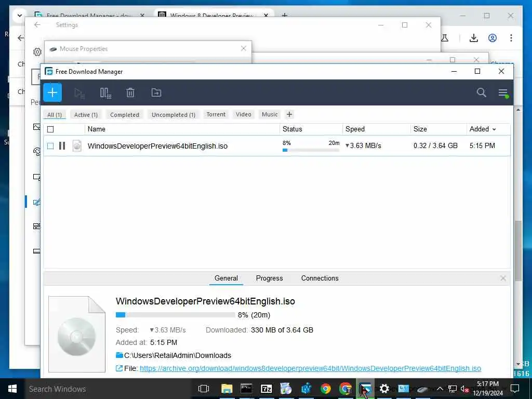Tick checkbox for WindowsDeveloperPreview64bitEnglish.iso row
Viewport: 532px width, 399px height.
50,146
